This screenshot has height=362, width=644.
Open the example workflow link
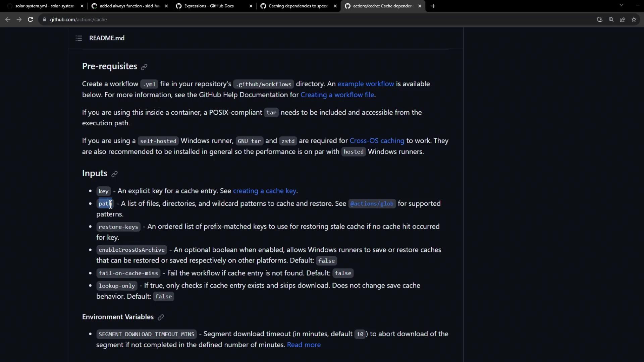[366, 84]
